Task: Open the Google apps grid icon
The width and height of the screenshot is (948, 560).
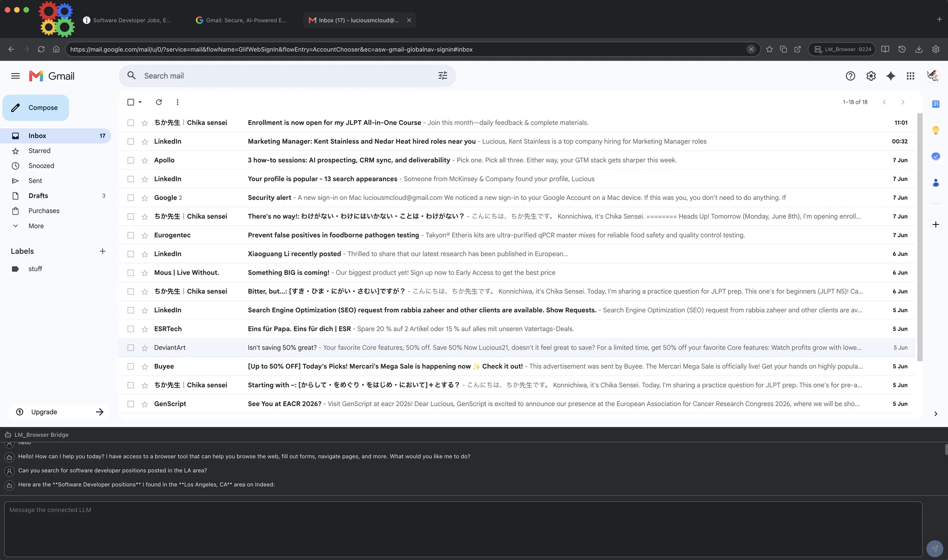Action: tap(911, 76)
